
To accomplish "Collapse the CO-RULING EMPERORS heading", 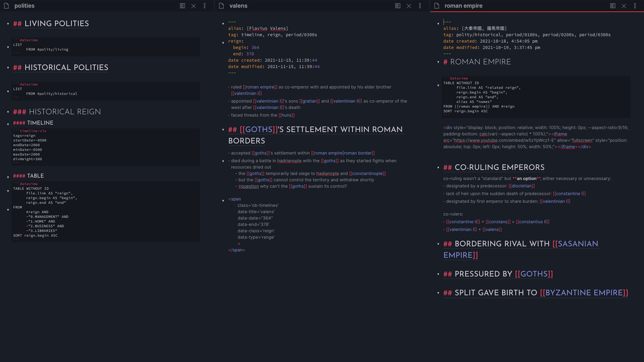I will click(x=438, y=167).
